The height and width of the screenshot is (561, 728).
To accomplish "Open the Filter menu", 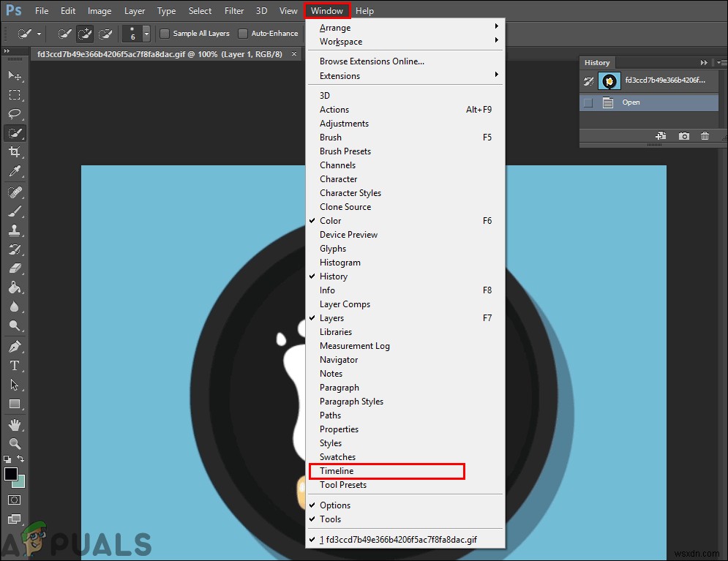I will 233,10.
